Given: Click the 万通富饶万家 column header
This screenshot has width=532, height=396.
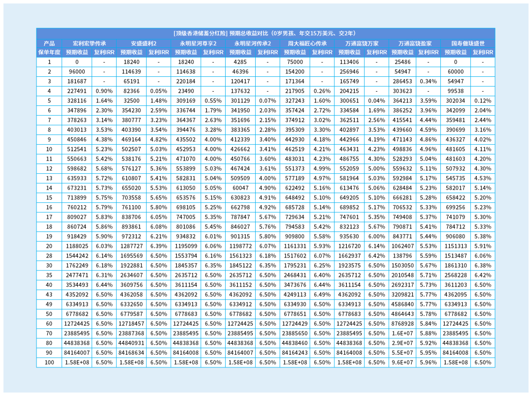Looking at the screenshot, I should [x=362, y=43].
